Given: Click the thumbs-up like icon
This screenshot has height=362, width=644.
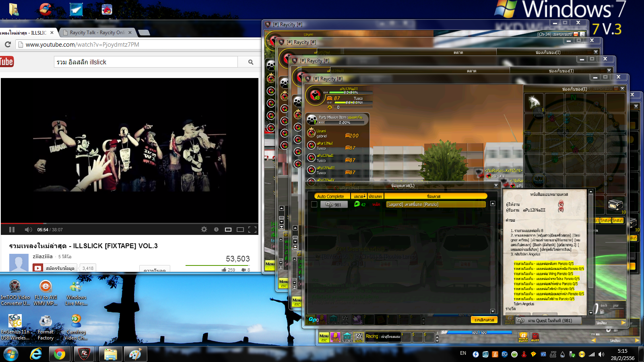Looking at the screenshot, I should point(224,269).
